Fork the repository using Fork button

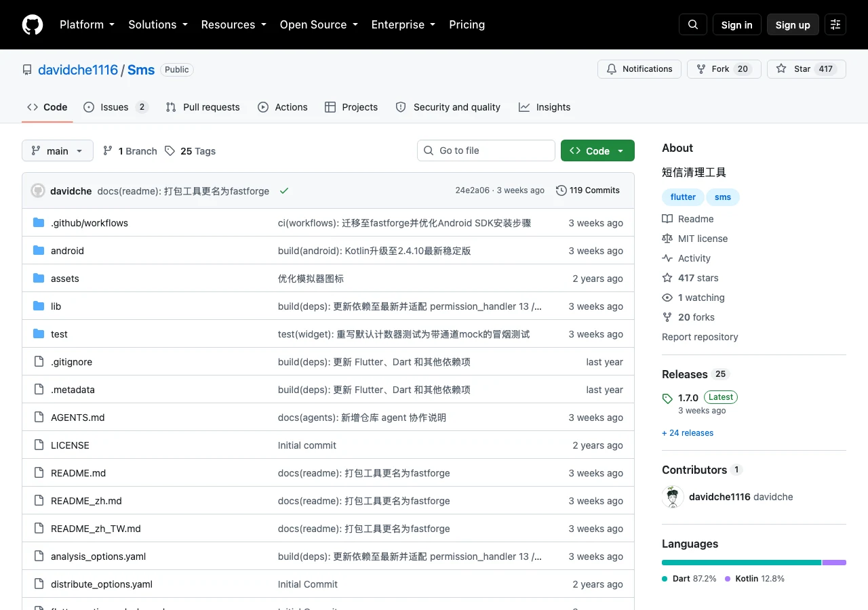724,69
